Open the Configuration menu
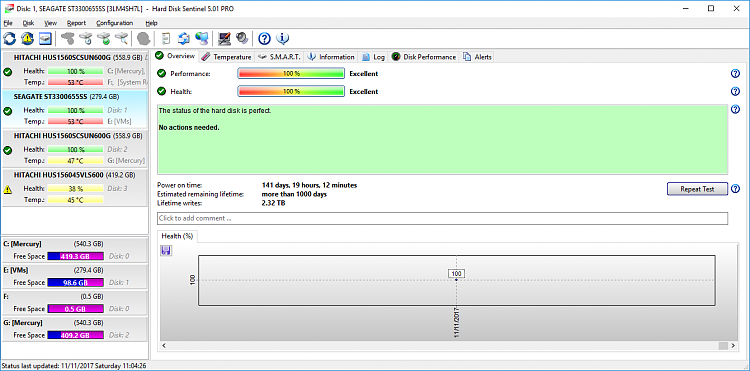This screenshot has width=750, height=371. [x=114, y=23]
